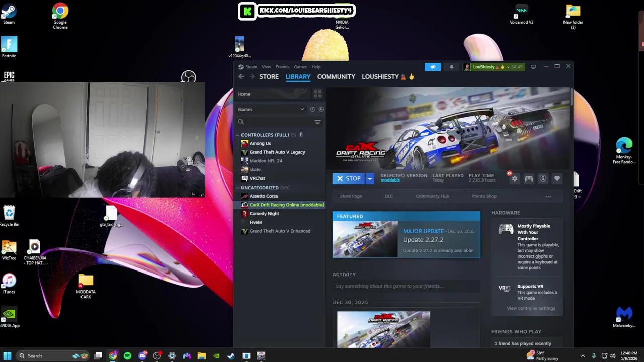
Task: Open Steam notifications bell
Action: click(x=451, y=67)
